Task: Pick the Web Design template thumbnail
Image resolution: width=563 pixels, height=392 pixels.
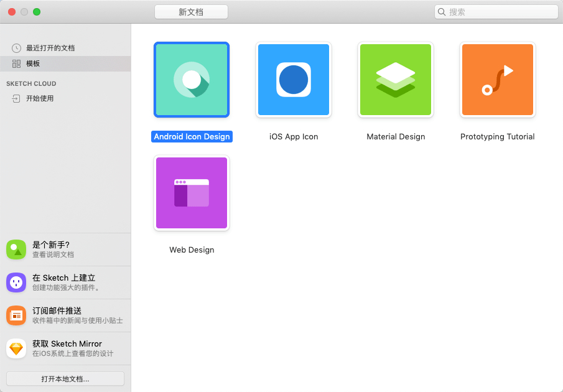Action: [192, 193]
